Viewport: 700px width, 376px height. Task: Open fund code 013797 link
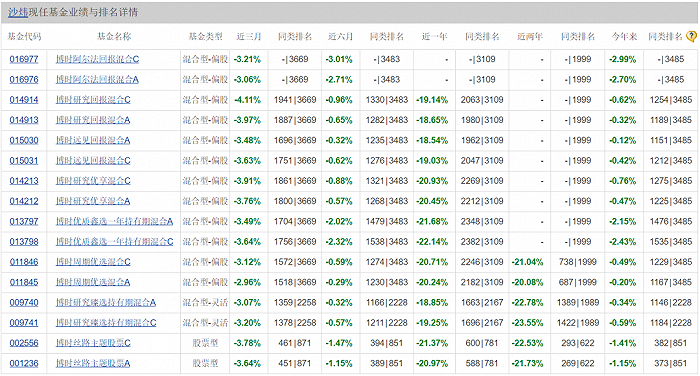click(x=24, y=221)
